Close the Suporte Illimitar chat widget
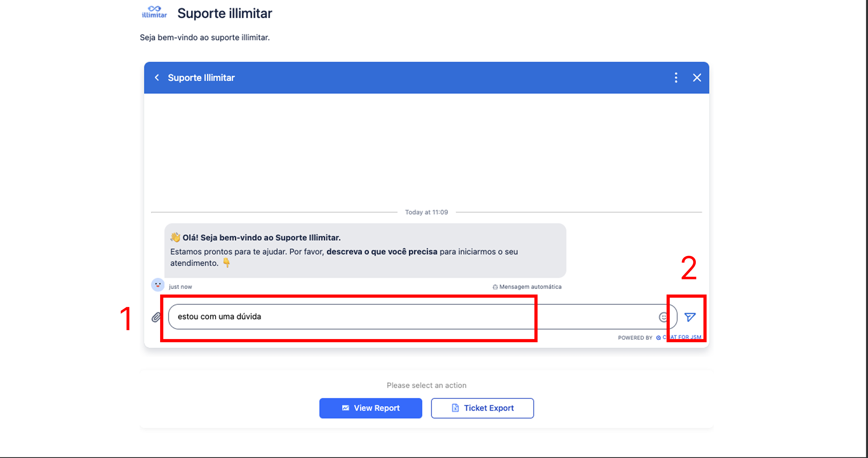The width and height of the screenshot is (868, 458). tap(697, 78)
